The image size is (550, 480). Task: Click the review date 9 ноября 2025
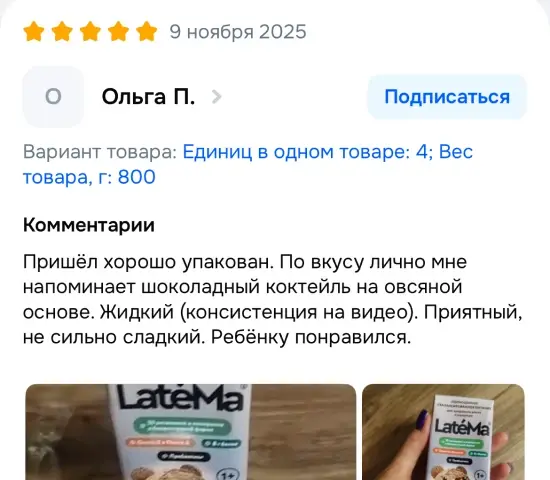coord(238,32)
